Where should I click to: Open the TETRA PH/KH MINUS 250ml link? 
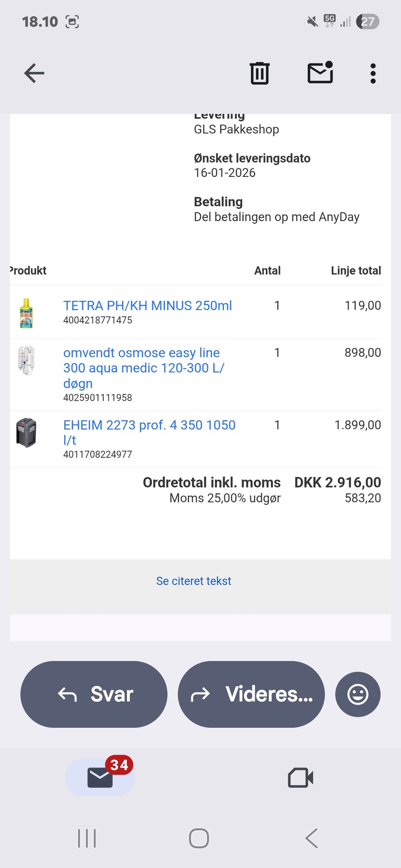(x=147, y=305)
